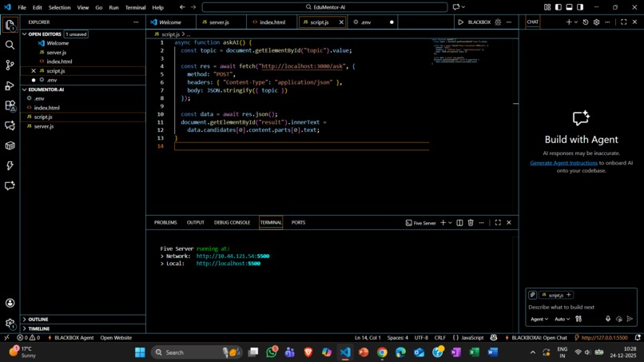The height and width of the screenshot is (362, 644).
Task: Open the Source Control view
Action: coord(10,65)
